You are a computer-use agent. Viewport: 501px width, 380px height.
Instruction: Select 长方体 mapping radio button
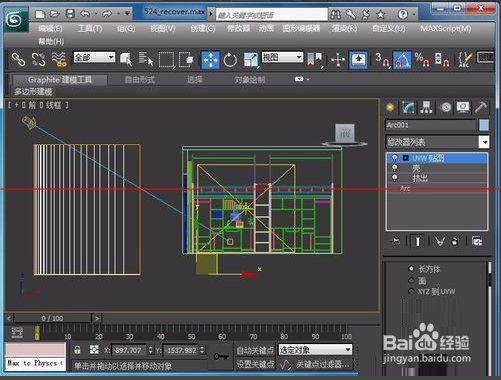[411, 269]
